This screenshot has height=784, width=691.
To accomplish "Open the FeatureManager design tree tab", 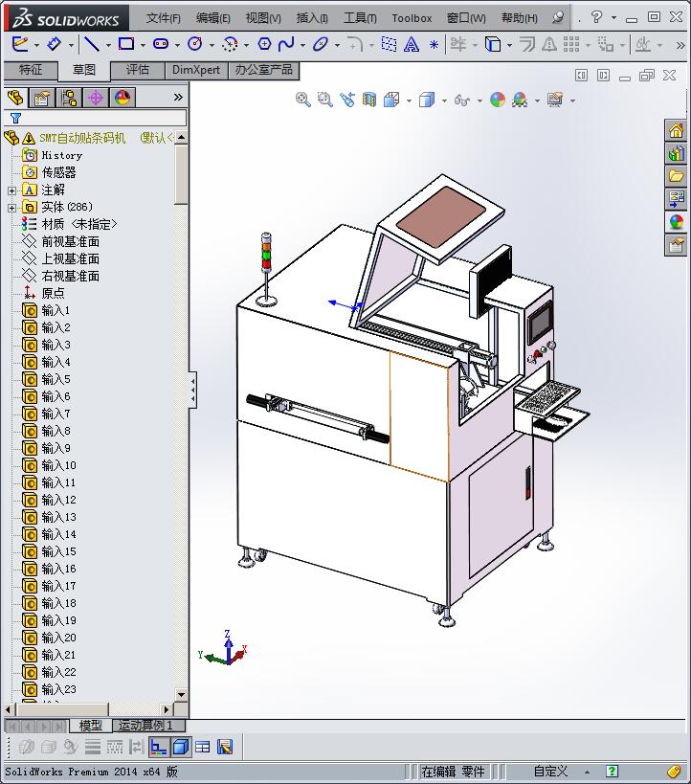I will pyautogui.click(x=15, y=97).
